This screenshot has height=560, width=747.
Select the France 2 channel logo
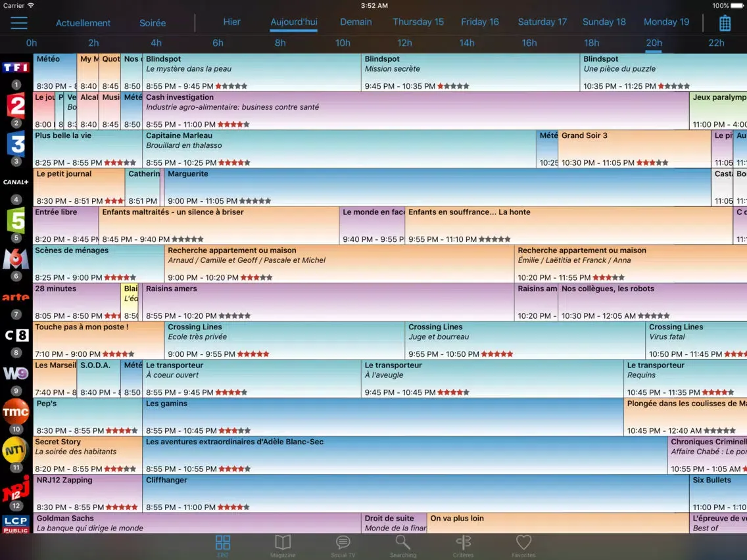[16, 106]
